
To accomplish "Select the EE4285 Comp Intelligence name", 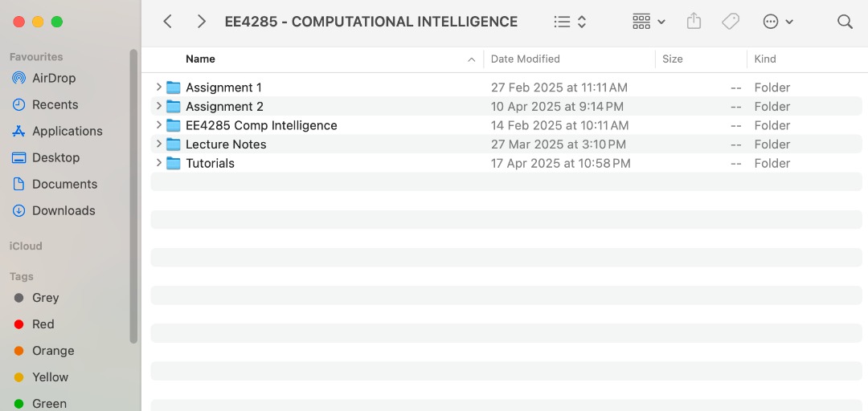I will point(261,125).
